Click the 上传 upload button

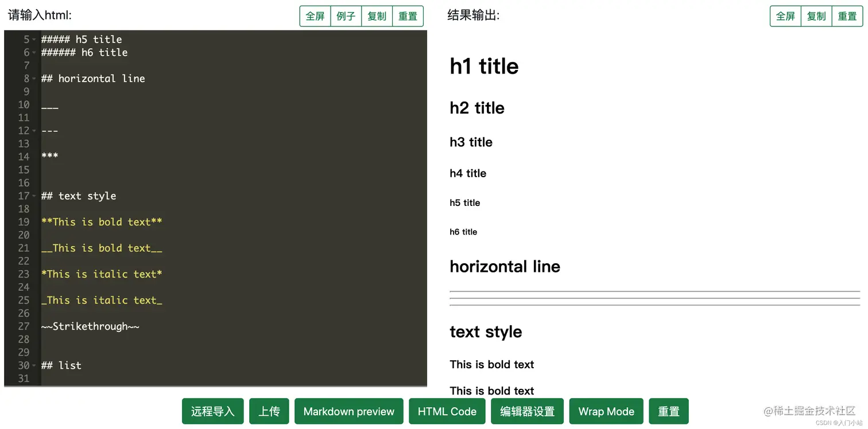269,411
